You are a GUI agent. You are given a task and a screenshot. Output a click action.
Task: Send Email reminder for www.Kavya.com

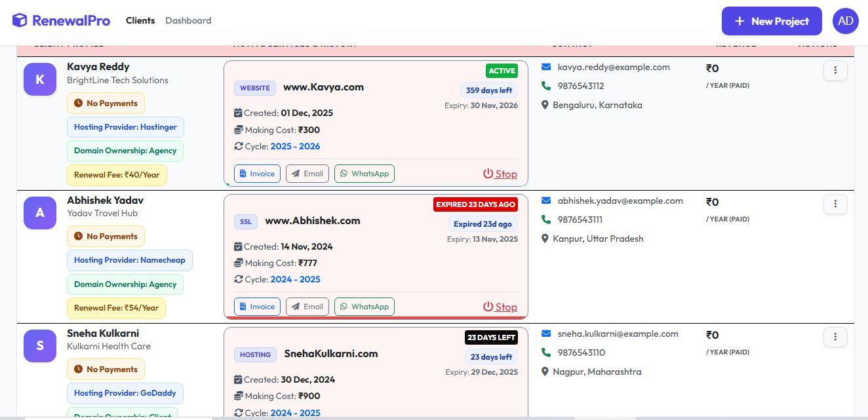(x=307, y=174)
